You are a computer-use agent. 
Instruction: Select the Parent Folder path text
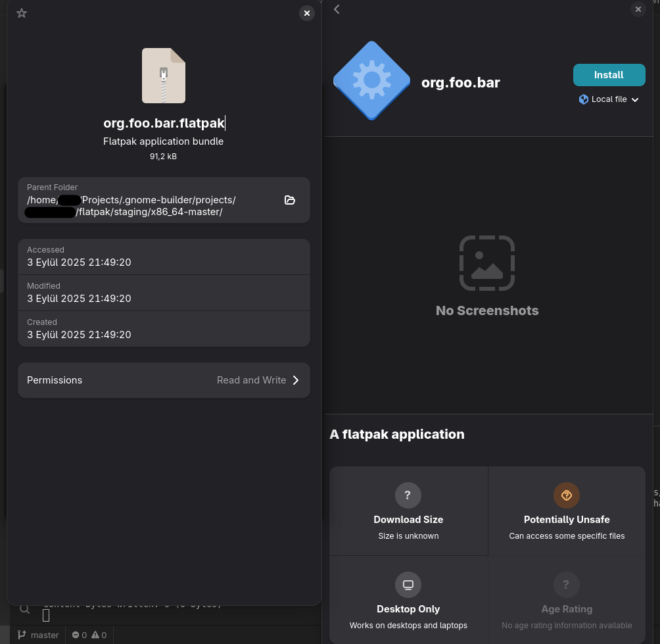[x=131, y=206]
